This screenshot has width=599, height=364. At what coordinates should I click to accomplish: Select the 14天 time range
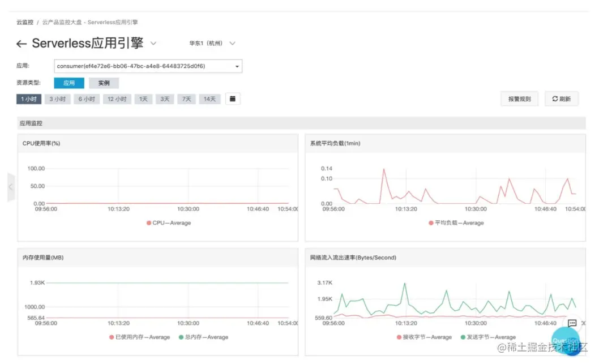tap(209, 99)
